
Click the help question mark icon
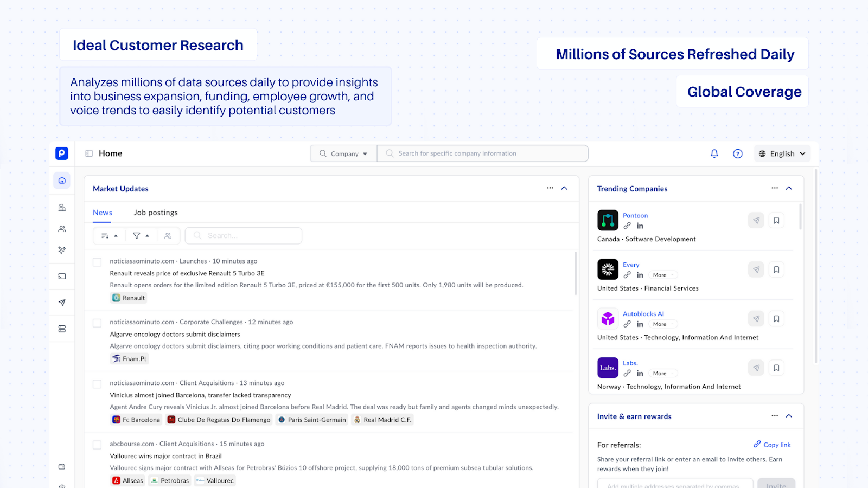pyautogui.click(x=738, y=153)
